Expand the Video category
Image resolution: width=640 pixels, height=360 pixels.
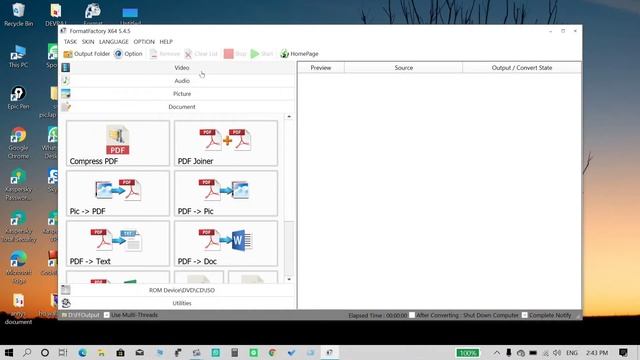pos(178,68)
